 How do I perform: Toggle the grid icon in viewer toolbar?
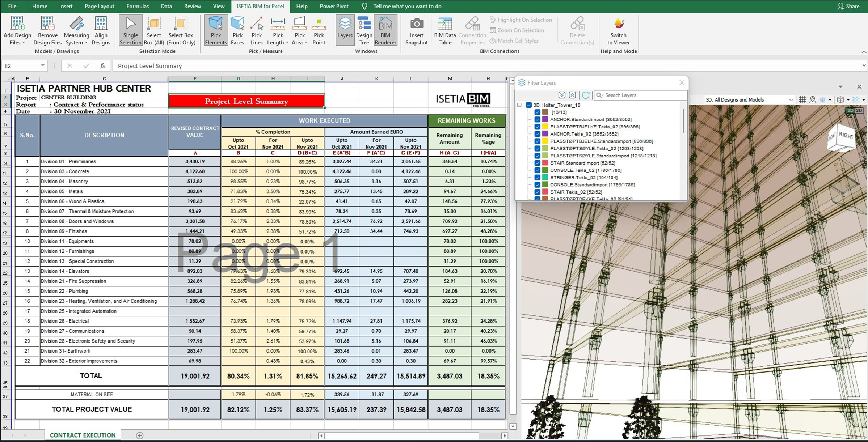[802, 100]
